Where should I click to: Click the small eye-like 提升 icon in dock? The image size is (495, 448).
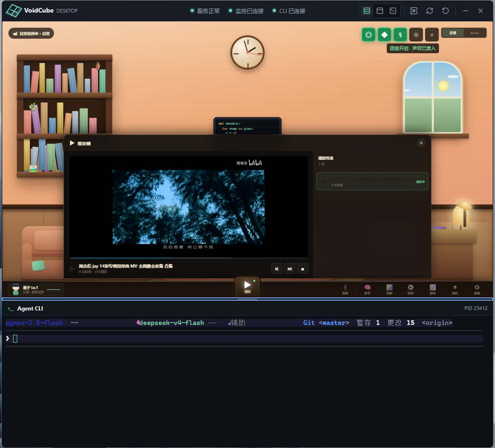pyautogui.click(x=454, y=289)
